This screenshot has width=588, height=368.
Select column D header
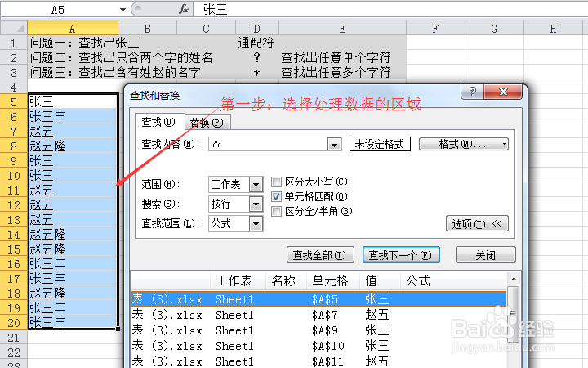pos(257,29)
